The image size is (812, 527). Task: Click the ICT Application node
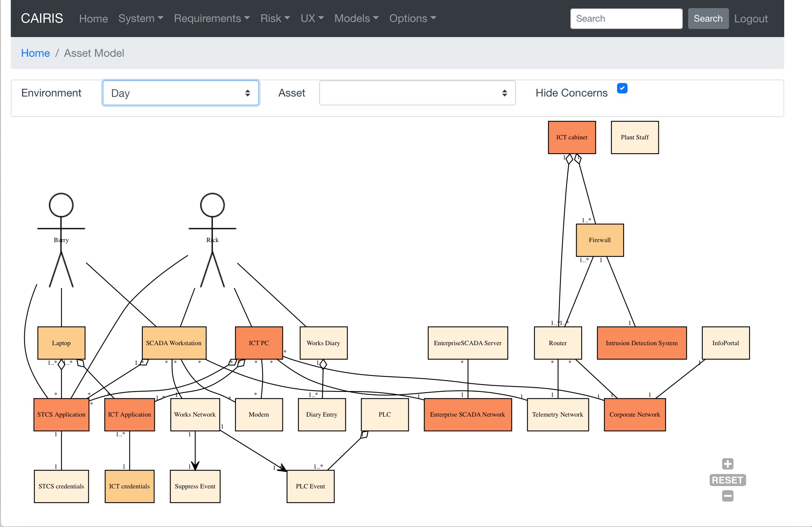(130, 415)
